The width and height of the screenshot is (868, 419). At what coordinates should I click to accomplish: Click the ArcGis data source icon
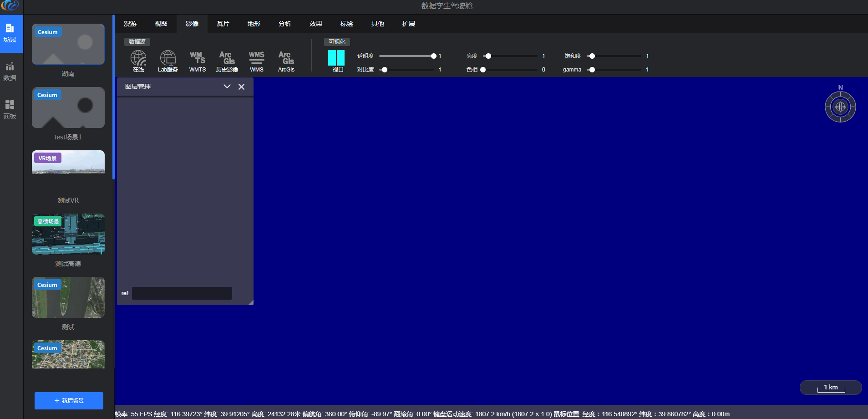point(286,58)
